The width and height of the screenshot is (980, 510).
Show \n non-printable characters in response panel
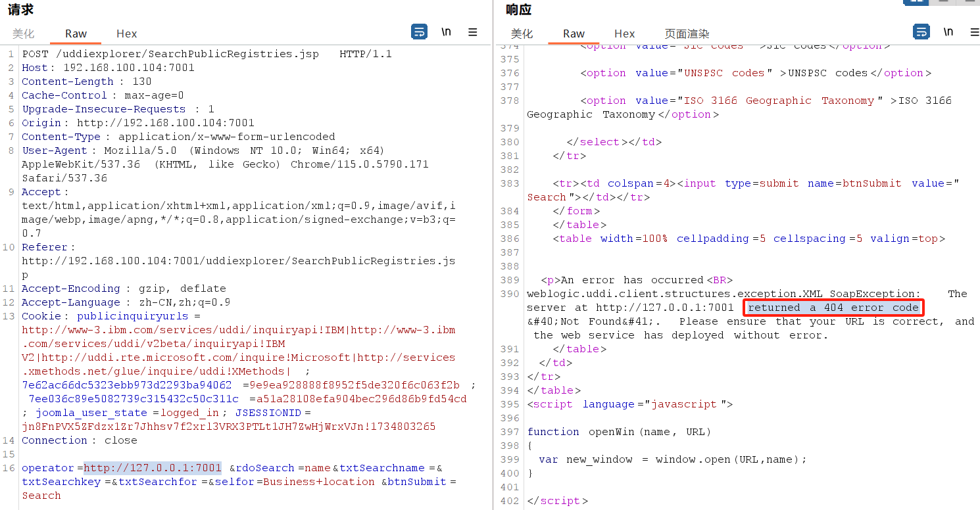pos(948,32)
